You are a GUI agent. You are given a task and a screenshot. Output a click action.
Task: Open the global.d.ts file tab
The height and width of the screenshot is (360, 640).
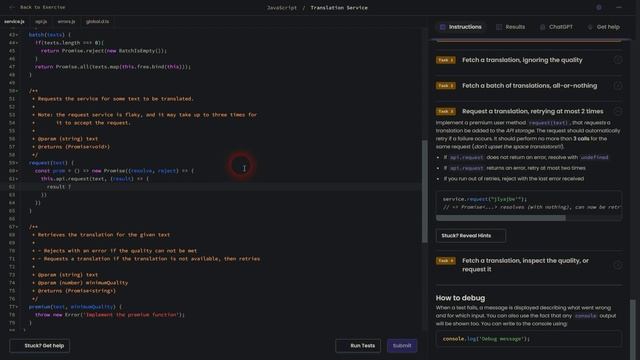(x=98, y=22)
